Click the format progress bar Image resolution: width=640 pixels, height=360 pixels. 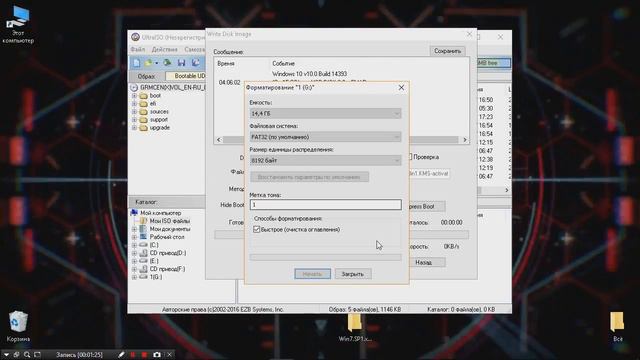click(x=325, y=257)
